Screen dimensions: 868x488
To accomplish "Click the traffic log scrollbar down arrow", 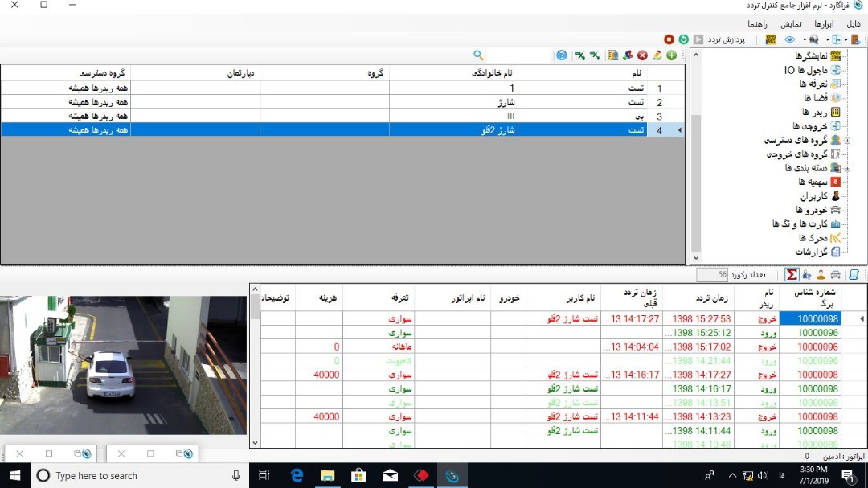I will click(255, 443).
